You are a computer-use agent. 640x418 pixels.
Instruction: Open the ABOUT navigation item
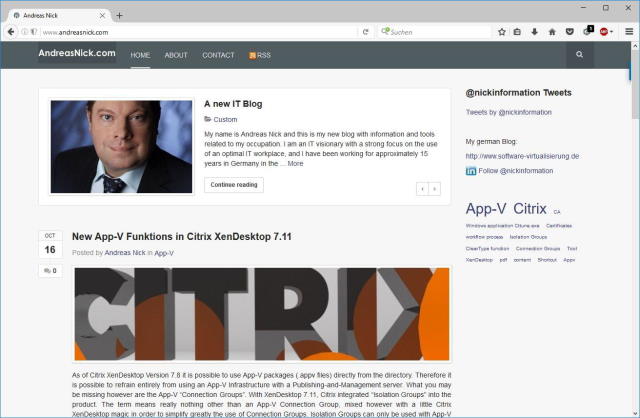(176, 55)
